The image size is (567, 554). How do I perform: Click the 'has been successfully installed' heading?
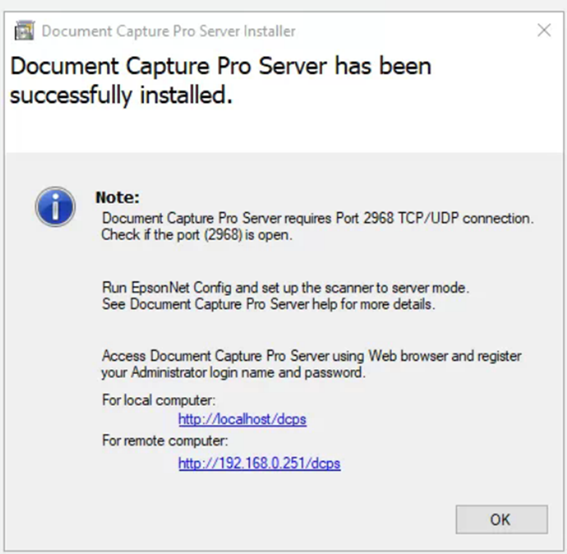tap(221, 81)
